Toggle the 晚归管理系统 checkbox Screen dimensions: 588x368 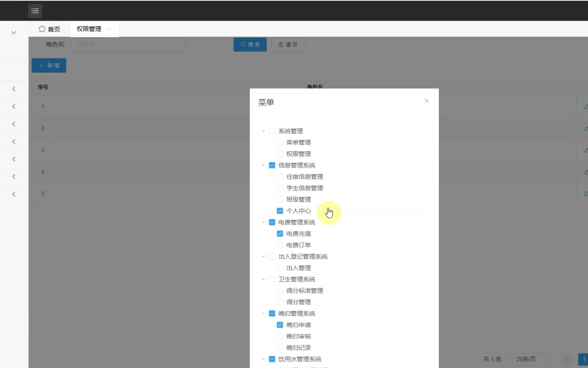[272, 314]
